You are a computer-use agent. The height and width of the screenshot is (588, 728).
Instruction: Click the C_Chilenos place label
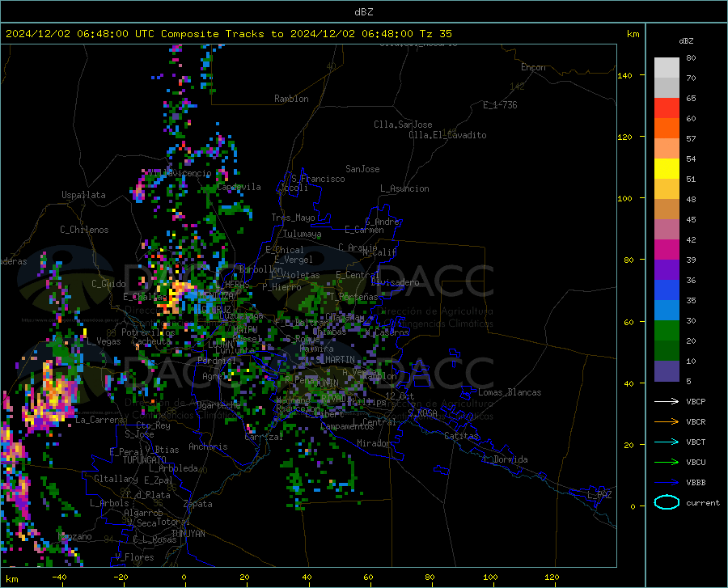[84, 229]
